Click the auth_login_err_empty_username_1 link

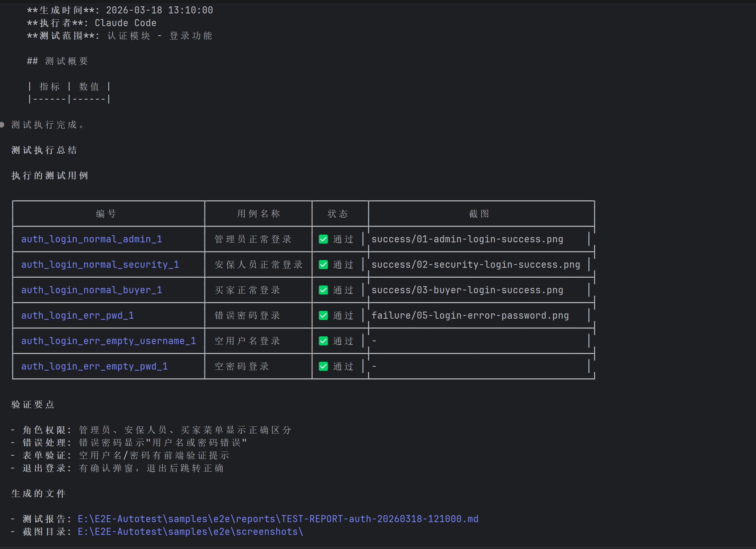(108, 341)
